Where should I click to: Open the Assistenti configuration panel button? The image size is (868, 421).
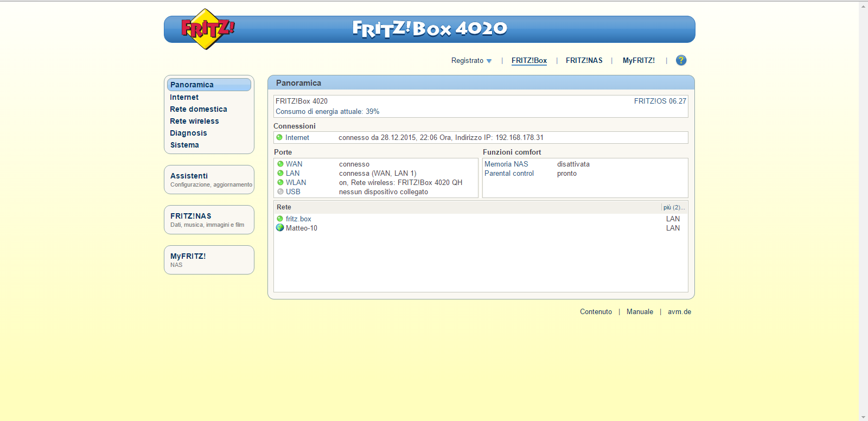tap(209, 180)
